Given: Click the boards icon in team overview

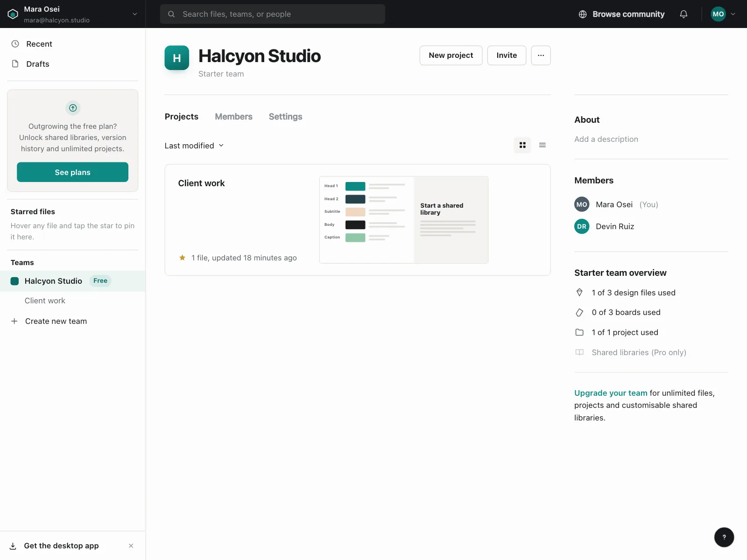Looking at the screenshot, I should (x=579, y=313).
